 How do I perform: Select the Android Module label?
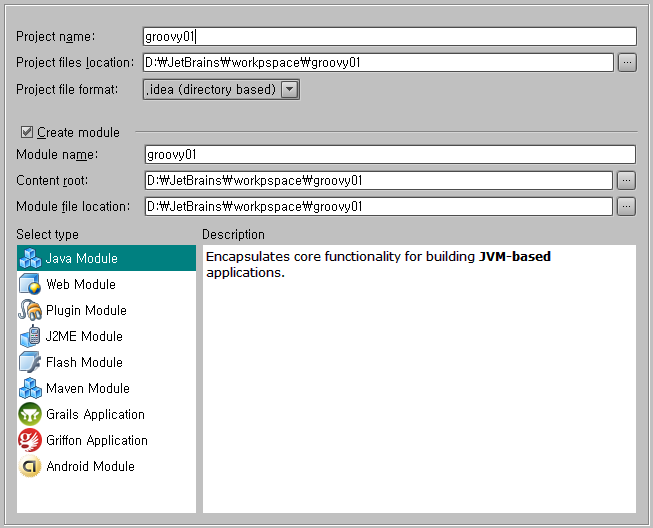pyautogui.click(x=90, y=466)
